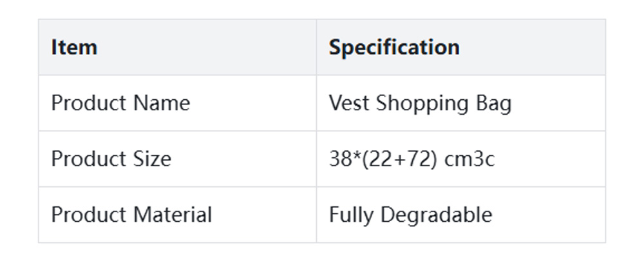Screen dimensions: 644x263
Task: Click the "38*(22+72)" dimension text
Action: coord(383,159)
